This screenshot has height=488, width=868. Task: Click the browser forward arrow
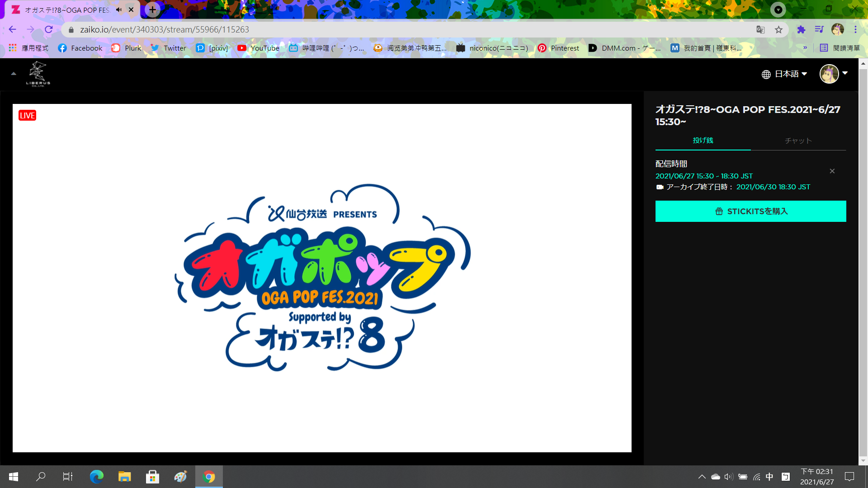[x=30, y=29]
